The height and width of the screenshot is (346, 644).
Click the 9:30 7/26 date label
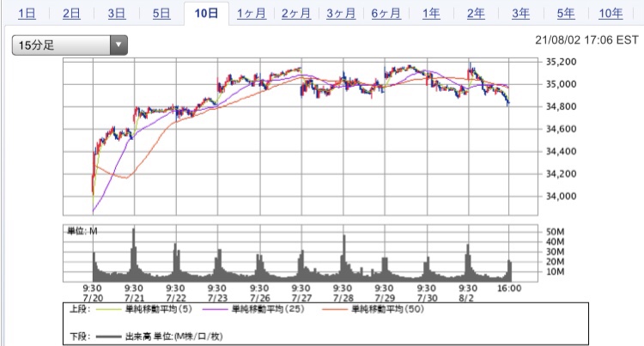(259, 293)
